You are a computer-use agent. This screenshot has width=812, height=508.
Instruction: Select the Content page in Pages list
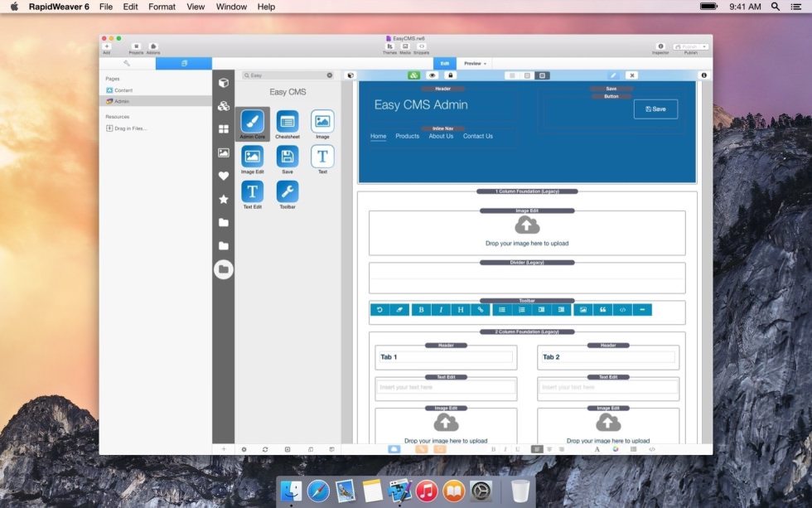tap(156, 90)
